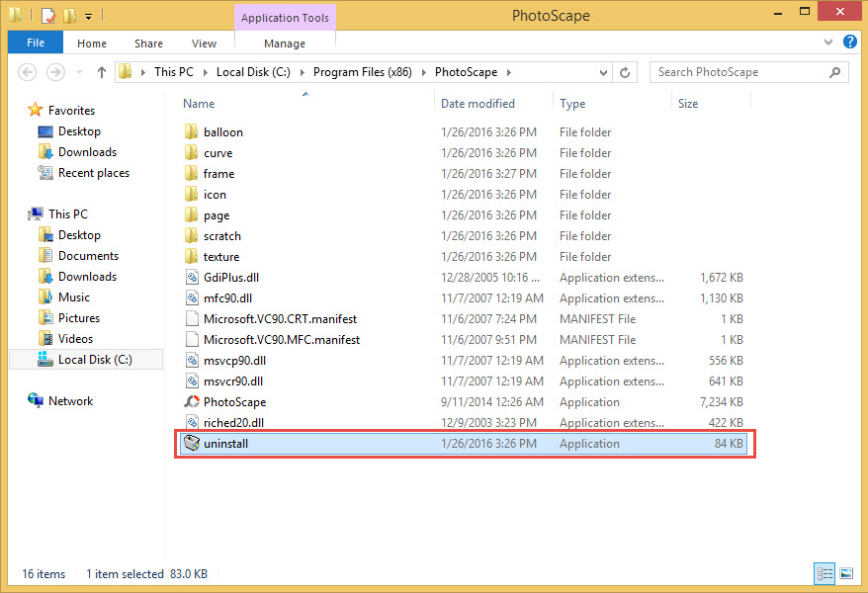Switch to the View ribbon tab

point(204,43)
